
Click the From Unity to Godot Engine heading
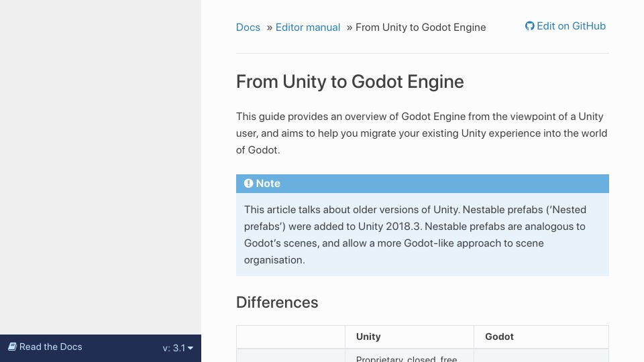(350, 82)
